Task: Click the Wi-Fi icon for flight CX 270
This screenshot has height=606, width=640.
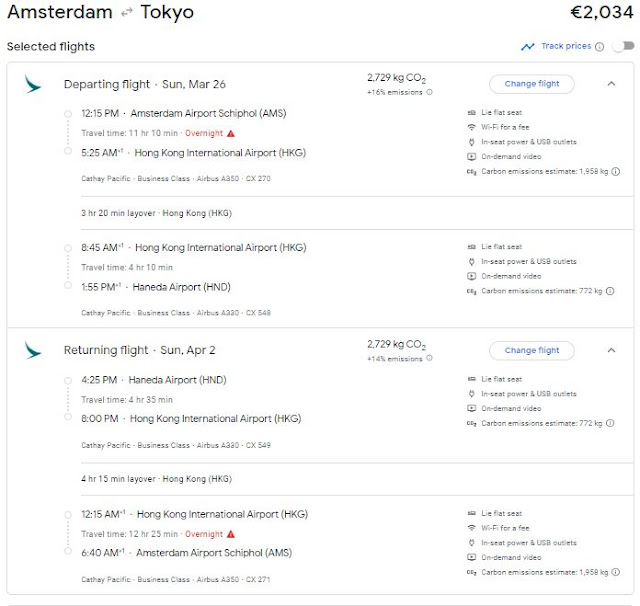Action: point(471,128)
